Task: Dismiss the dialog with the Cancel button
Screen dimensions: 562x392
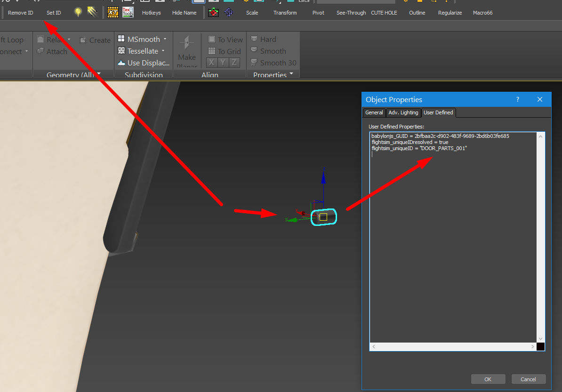Action: [x=528, y=379]
